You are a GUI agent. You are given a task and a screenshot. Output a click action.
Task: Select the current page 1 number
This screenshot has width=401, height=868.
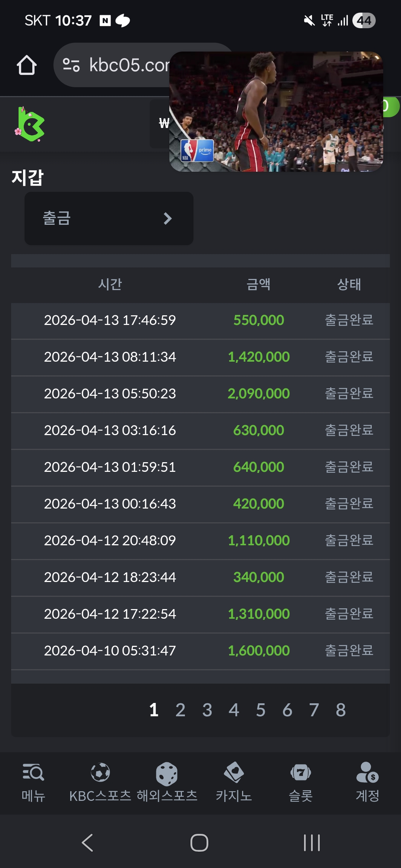tap(154, 710)
